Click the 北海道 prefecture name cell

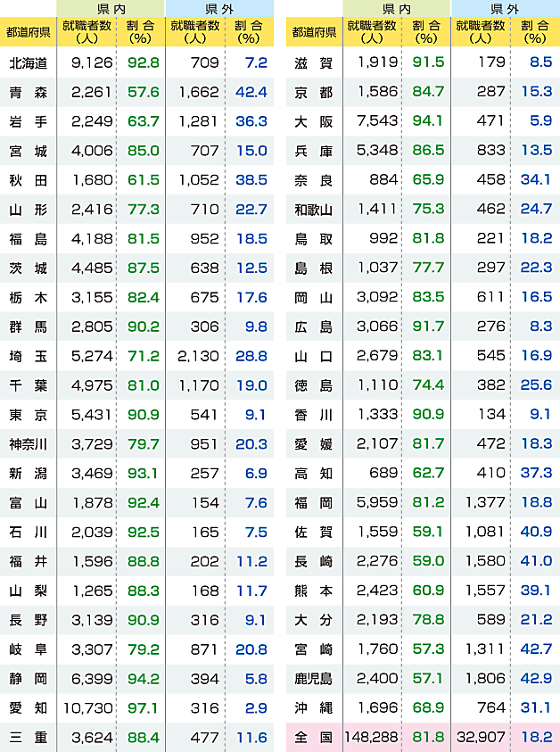click(x=28, y=63)
